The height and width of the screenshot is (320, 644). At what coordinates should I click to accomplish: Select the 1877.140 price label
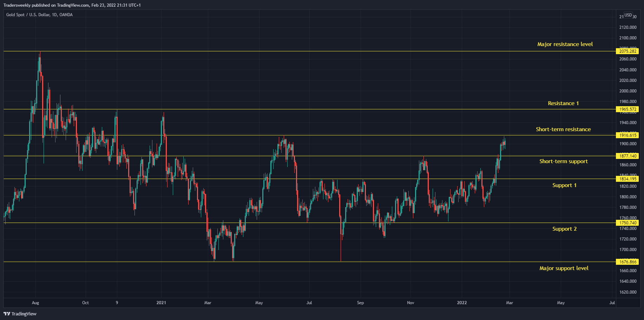click(x=627, y=156)
